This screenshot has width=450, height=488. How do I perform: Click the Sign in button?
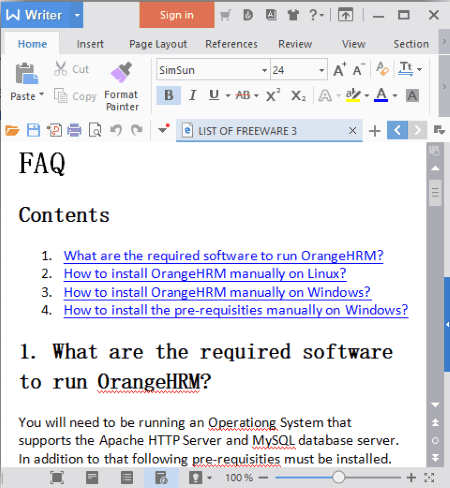177,15
